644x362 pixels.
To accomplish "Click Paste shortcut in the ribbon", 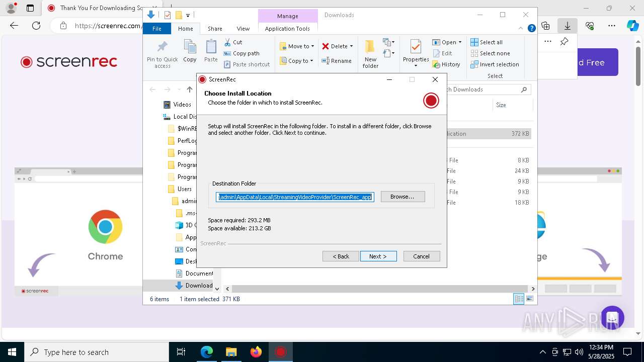I will [x=247, y=64].
